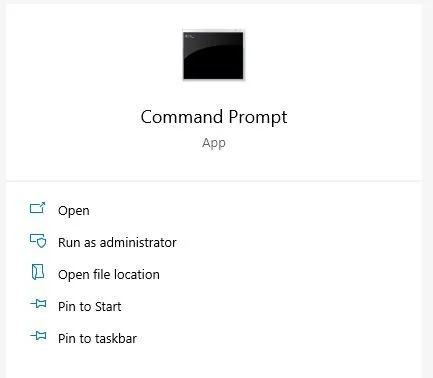Click the Run as administrator shield icon
This screenshot has width=433, height=378.
38,241
